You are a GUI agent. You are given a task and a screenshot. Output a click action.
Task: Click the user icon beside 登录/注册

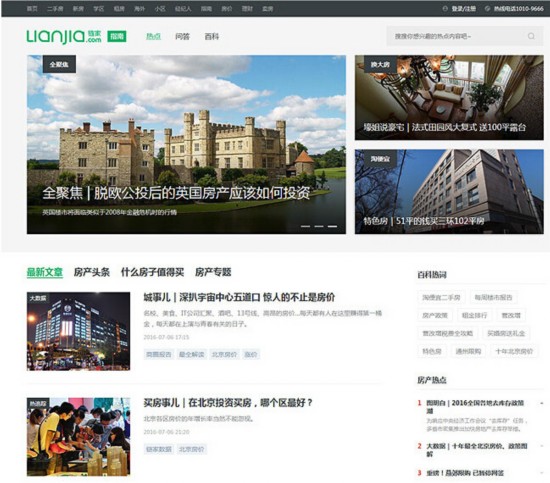pos(445,8)
